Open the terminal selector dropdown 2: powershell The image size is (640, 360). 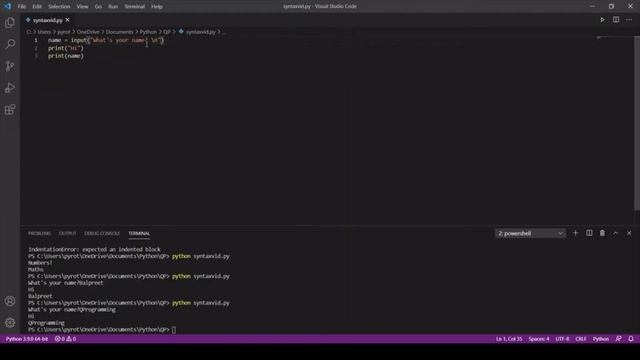coord(530,233)
